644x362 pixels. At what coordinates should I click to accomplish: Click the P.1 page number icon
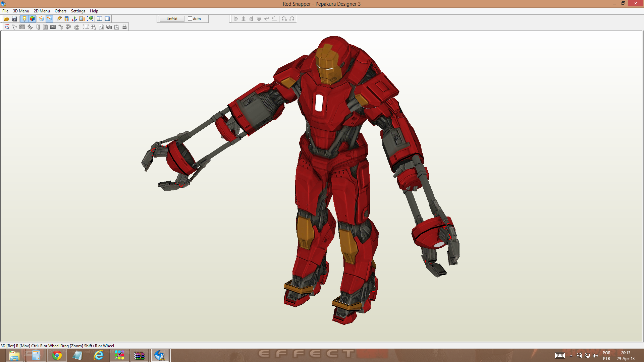click(x=101, y=27)
